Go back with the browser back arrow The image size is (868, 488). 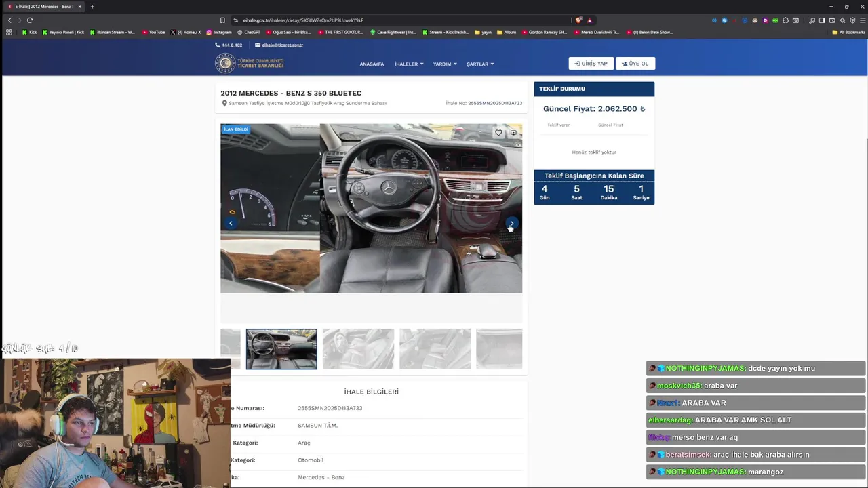(x=9, y=20)
